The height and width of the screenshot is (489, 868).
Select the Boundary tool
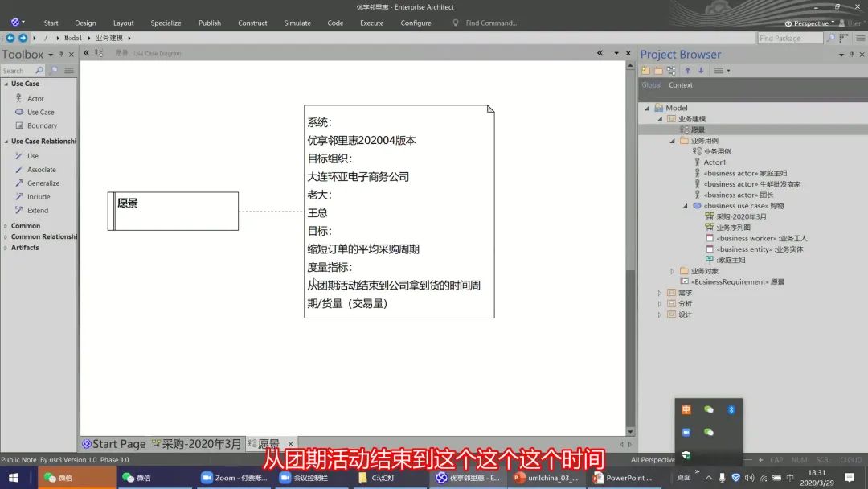tap(42, 125)
